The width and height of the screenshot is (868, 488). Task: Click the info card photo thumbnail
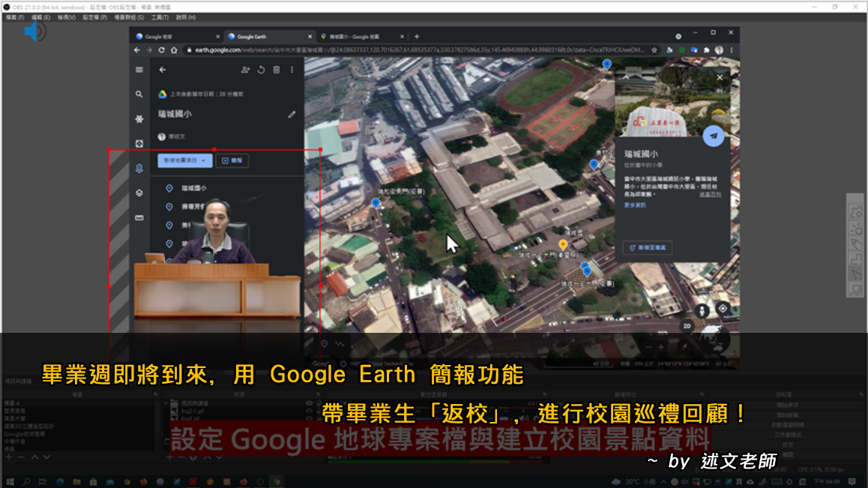(672, 102)
